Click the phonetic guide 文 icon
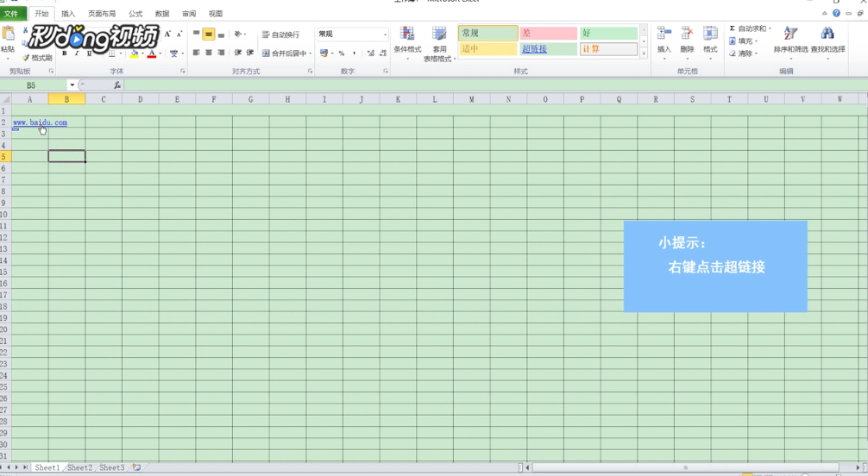Screen dimensions: 868x476 pyautogui.click(x=173, y=53)
